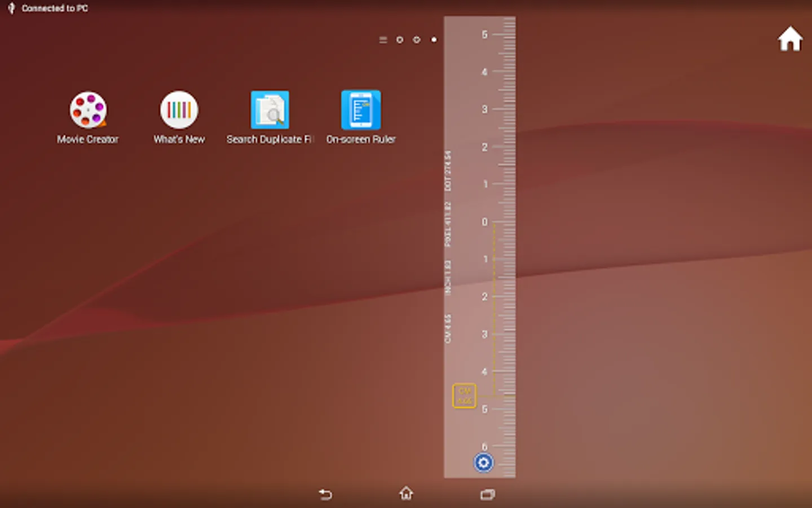This screenshot has width=812, height=508.
Task: Open the ruler settings gear
Action: click(x=483, y=463)
